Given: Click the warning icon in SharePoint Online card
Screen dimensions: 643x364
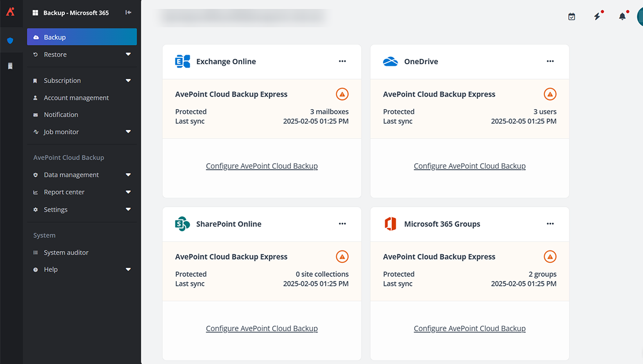Looking at the screenshot, I should pos(342,257).
